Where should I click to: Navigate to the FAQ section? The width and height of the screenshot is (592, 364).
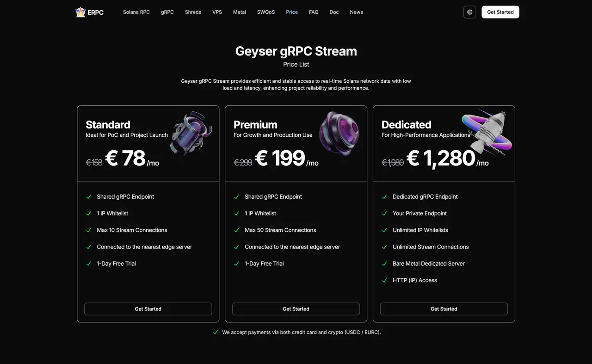[314, 12]
